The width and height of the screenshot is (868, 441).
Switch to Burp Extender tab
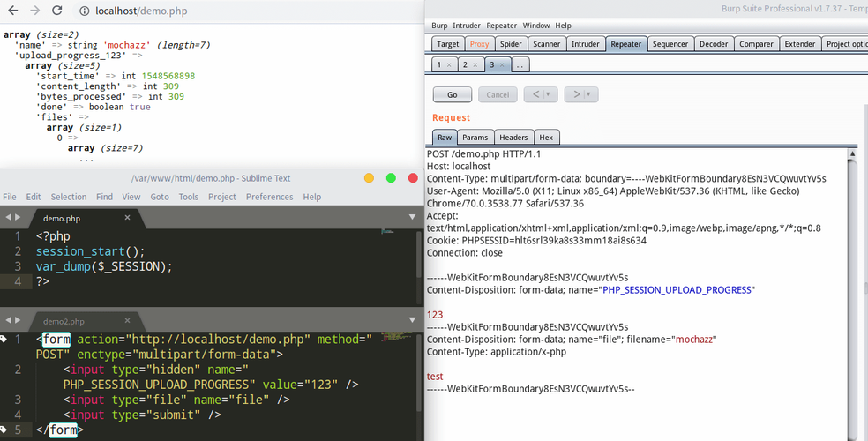click(800, 44)
